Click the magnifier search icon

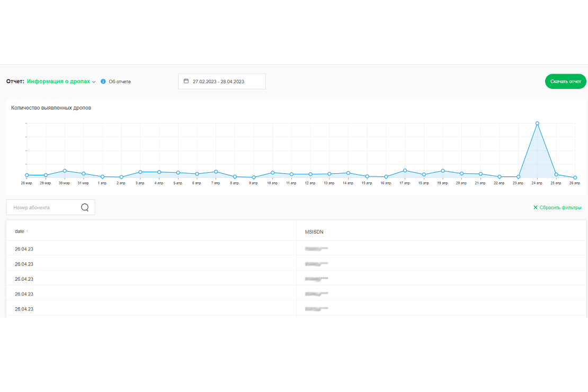(85, 208)
